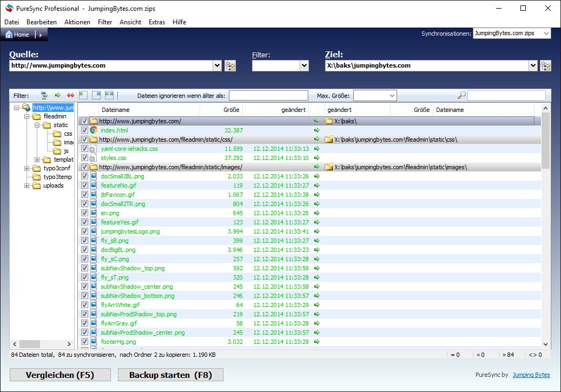Collapse the static tree node
The width and height of the screenshot is (561, 392).
pyautogui.click(x=37, y=125)
